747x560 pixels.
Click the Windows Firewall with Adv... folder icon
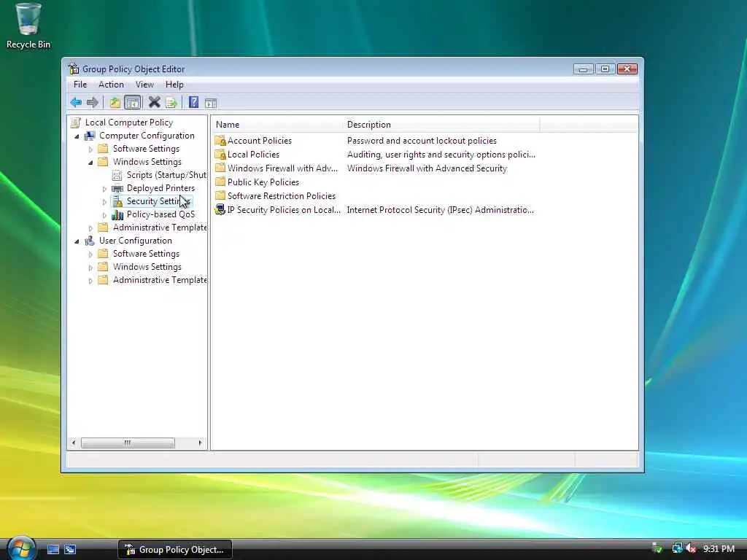tap(220, 168)
